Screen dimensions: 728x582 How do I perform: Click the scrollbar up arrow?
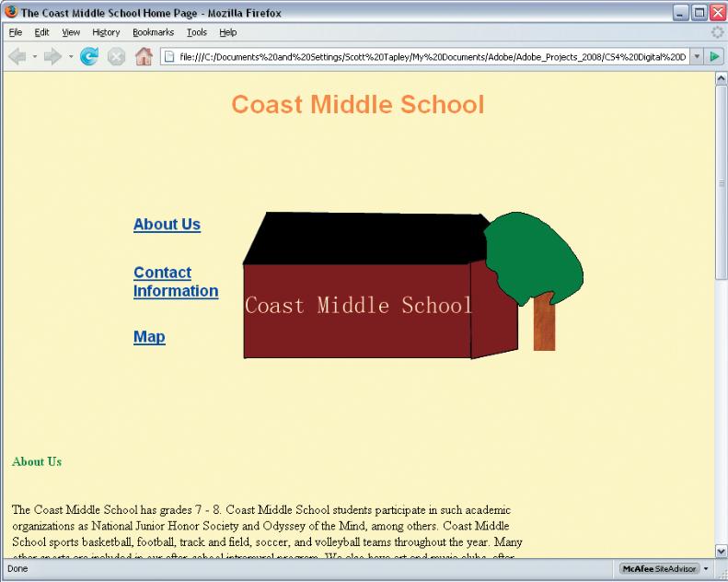721,78
